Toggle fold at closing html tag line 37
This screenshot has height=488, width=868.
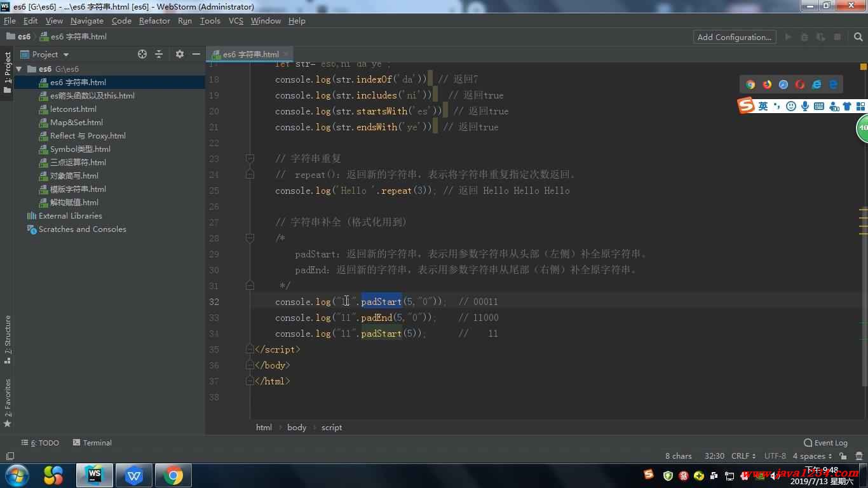pos(250,381)
